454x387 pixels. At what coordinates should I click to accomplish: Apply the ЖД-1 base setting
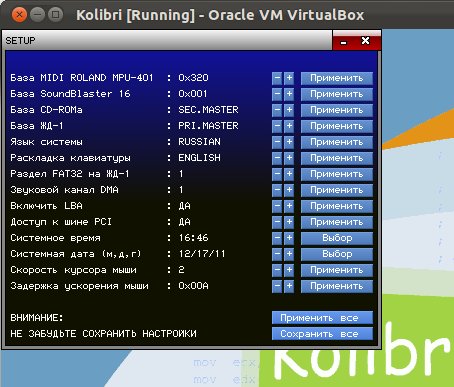click(x=337, y=126)
